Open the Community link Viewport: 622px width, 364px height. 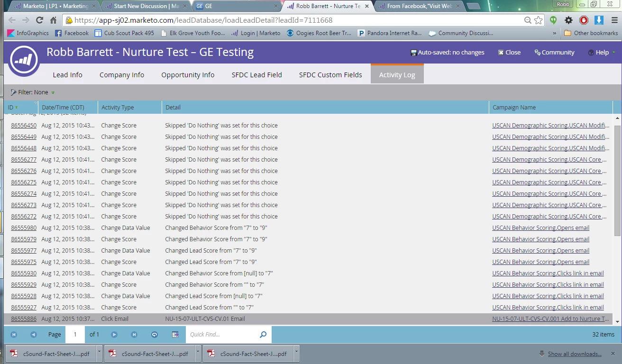(x=554, y=53)
